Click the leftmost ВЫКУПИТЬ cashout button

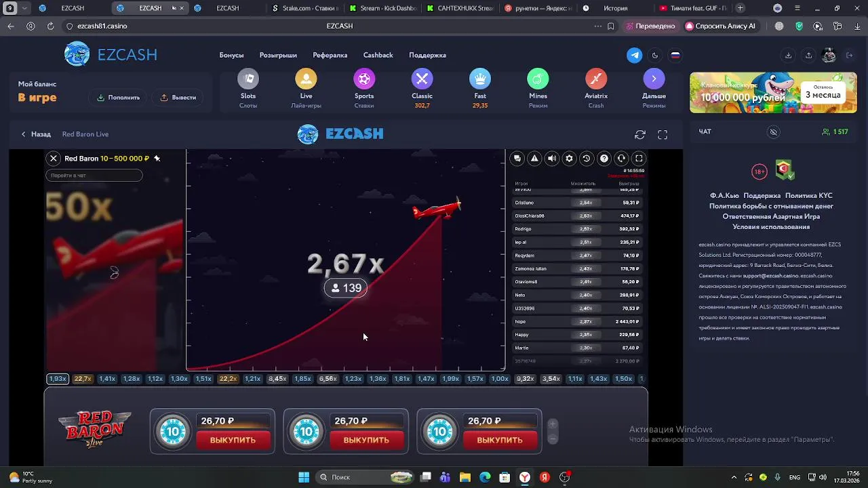[x=233, y=440]
